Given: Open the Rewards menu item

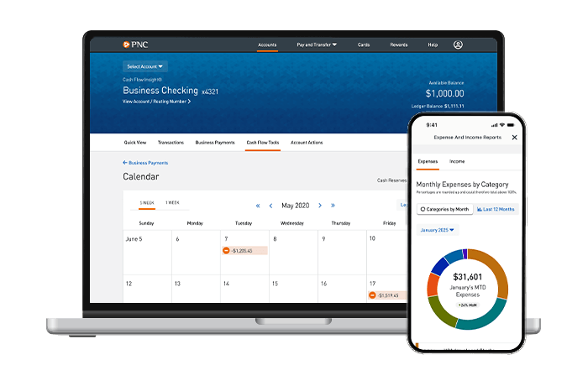Looking at the screenshot, I should coord(399,44).
